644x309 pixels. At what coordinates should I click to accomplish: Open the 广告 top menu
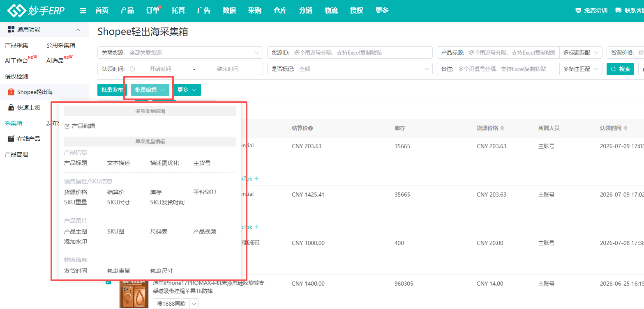point(204,11)
